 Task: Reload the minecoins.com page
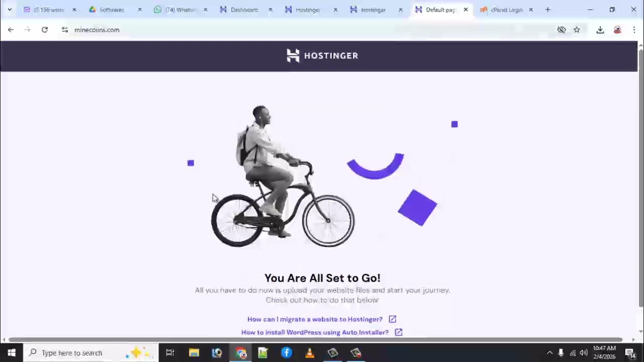[x=44, y=30]
